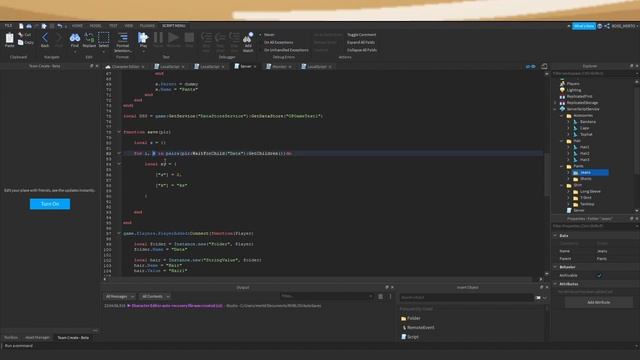The height and width of the screenshot is (360, 640).
Task: Open the Team Create - Beta bottom tab
Action: (73, 338)
